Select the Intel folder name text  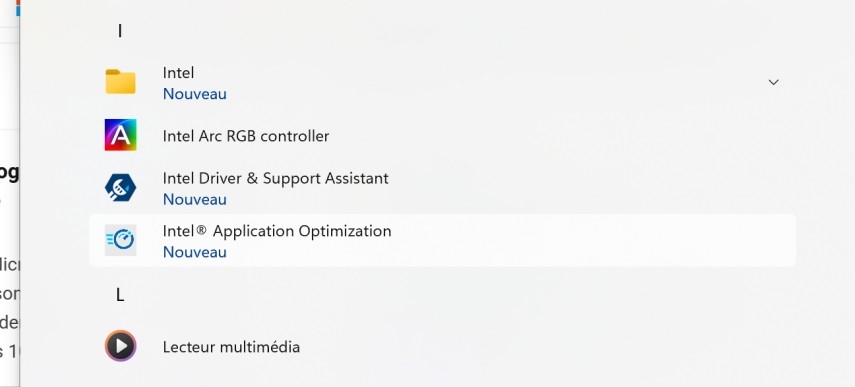[x=178, y=72]
